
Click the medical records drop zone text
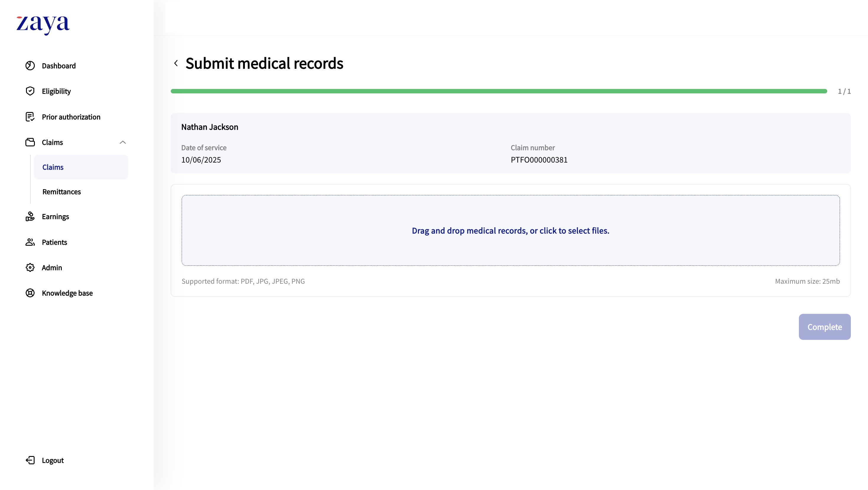click(510, 231)
